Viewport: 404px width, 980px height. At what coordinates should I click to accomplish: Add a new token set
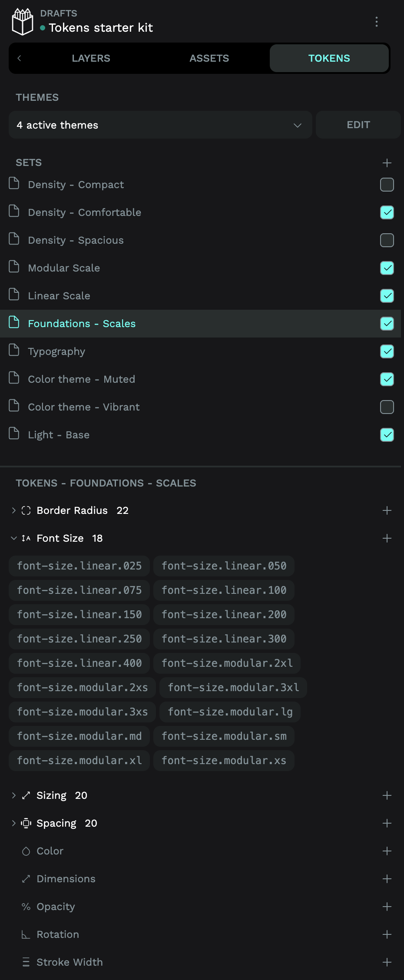[387, 162]
